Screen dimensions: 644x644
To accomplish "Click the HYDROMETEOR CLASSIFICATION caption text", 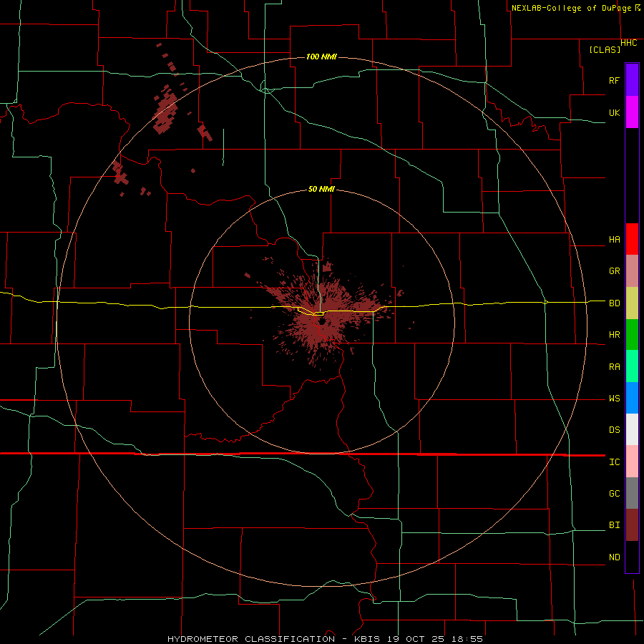I will (x=251, y=639).
